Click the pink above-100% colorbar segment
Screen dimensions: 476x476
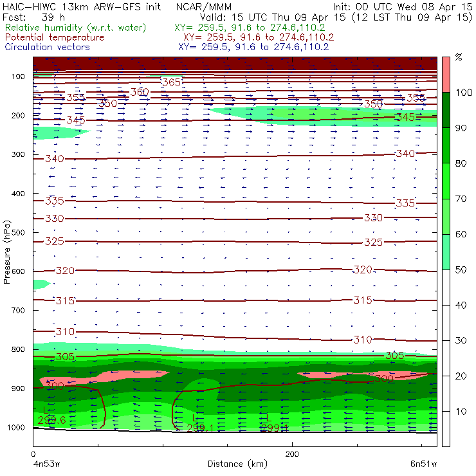[446, 75]
